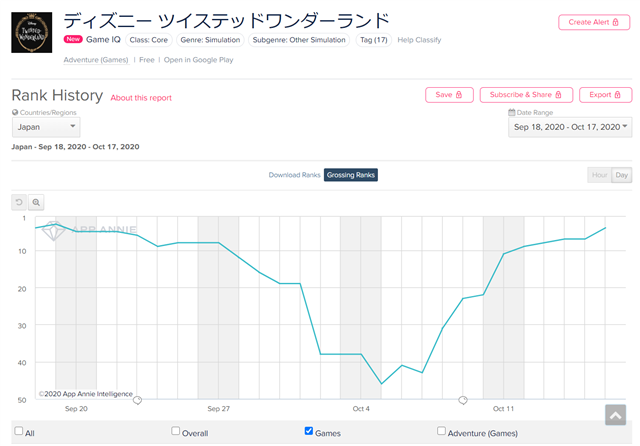Click the reset zoom undo icon
The image size is (640, 446).
[19, 202]
